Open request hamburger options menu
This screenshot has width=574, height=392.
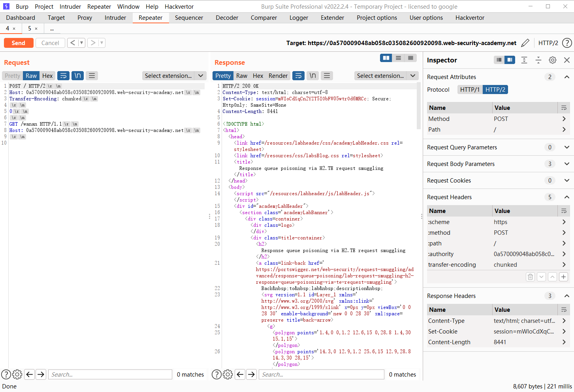tap(92, 75)
